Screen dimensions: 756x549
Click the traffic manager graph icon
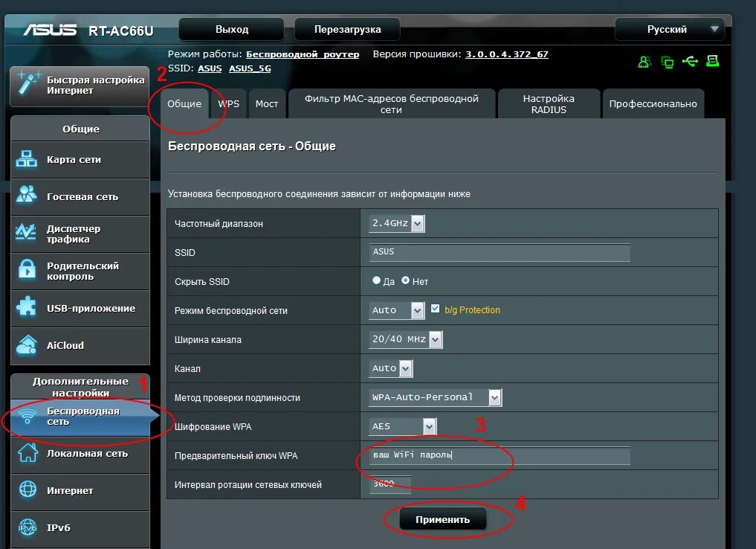(25, 232)
